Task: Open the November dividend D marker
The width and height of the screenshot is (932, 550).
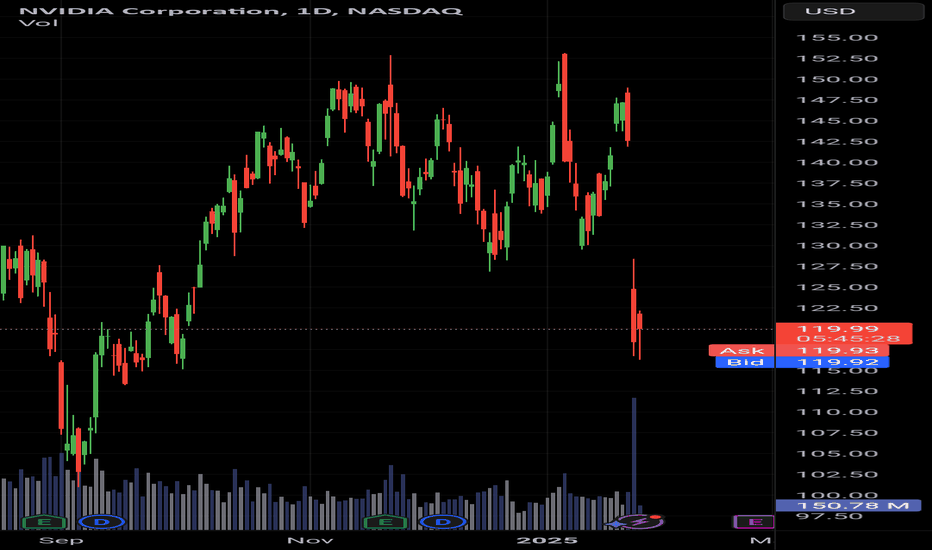Action: pyautogui.click(x=443, y=522)
